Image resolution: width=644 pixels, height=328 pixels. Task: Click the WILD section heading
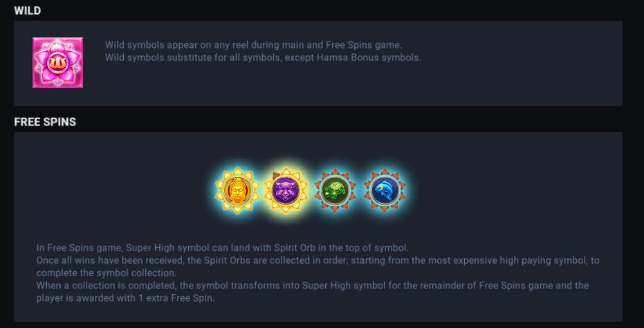click(28, 10)
